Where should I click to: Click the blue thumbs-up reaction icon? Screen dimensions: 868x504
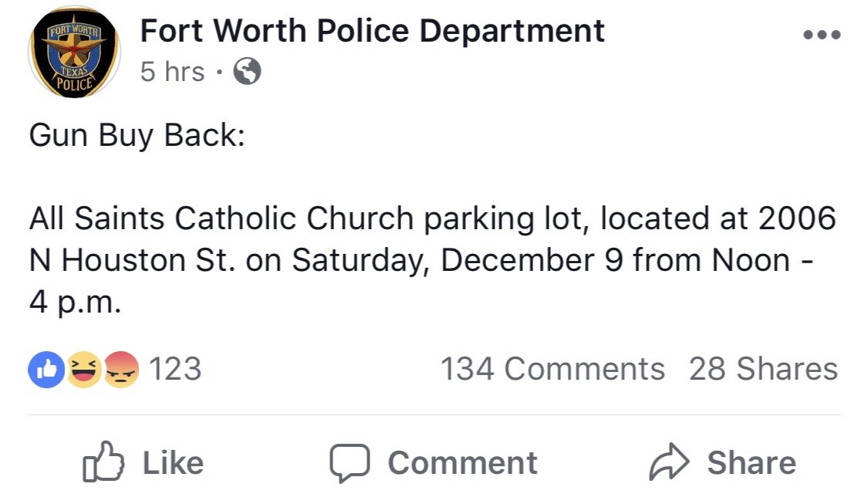(46, 369)
